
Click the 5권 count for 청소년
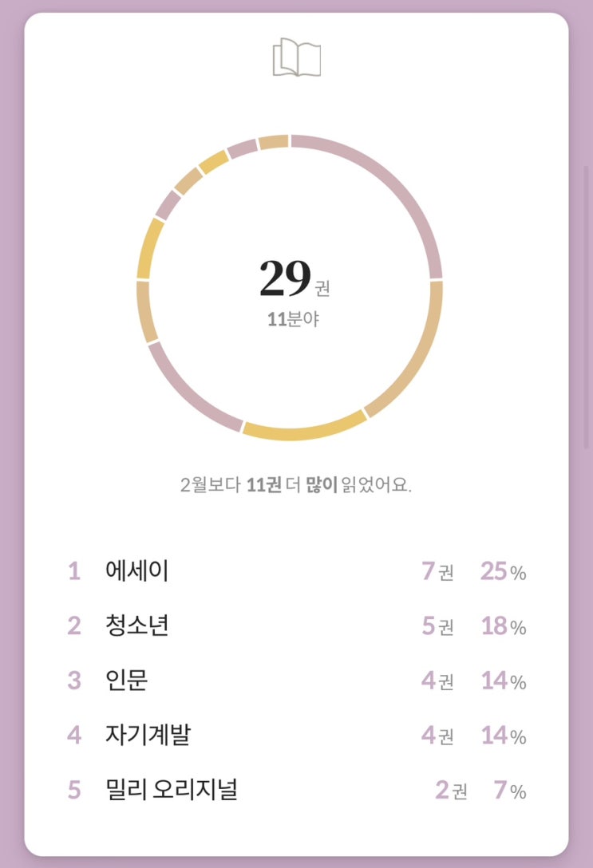(x=437, y=626)
